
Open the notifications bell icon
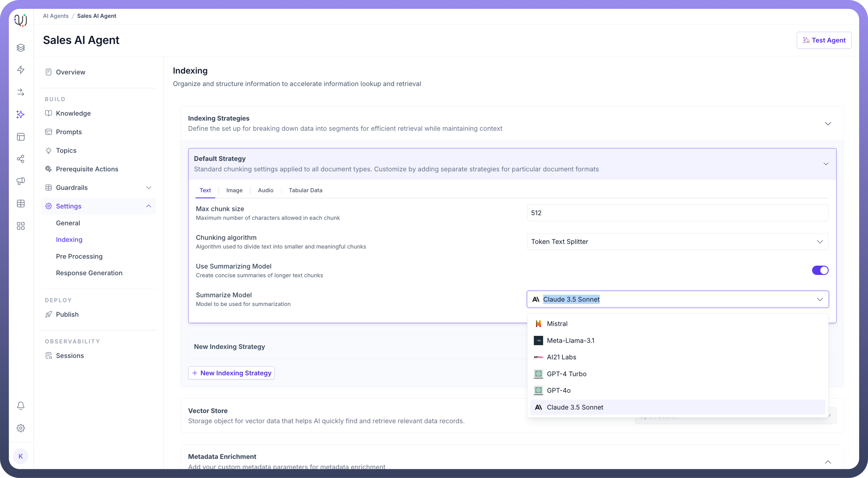[x=21, y=406]
